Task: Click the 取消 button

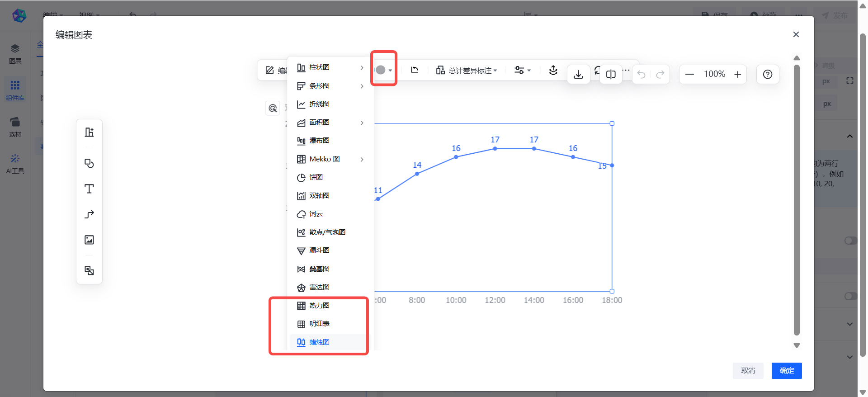Action: click(x=748, y=371)
